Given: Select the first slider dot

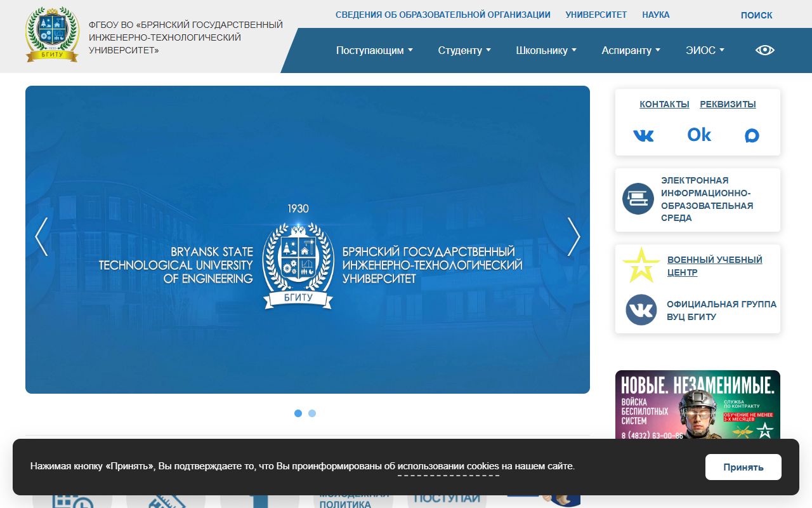Looking at the screenshot, I should [x=298, y=413].
